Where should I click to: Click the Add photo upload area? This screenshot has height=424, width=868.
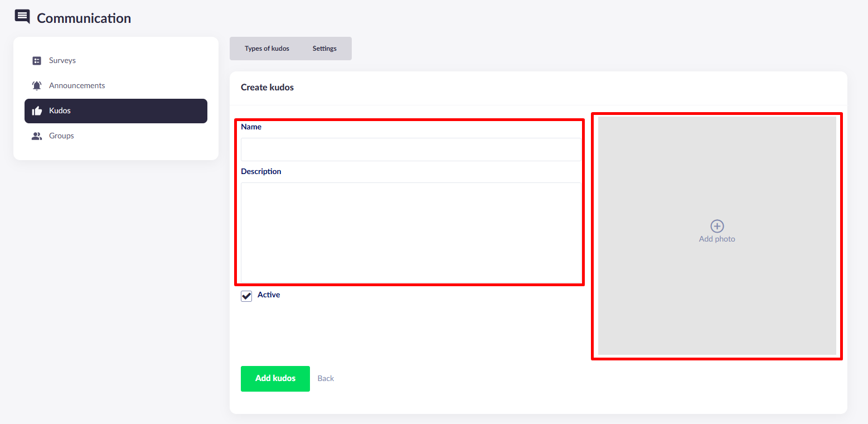717,235
